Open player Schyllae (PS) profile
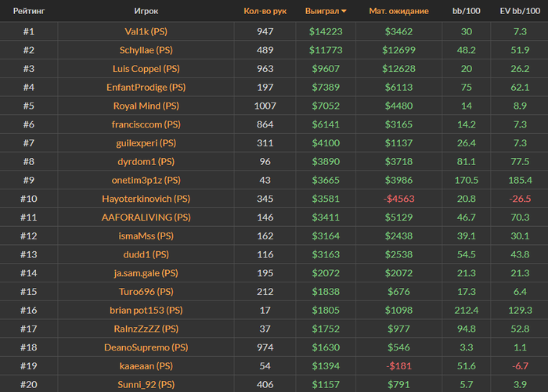 point(146,50)
